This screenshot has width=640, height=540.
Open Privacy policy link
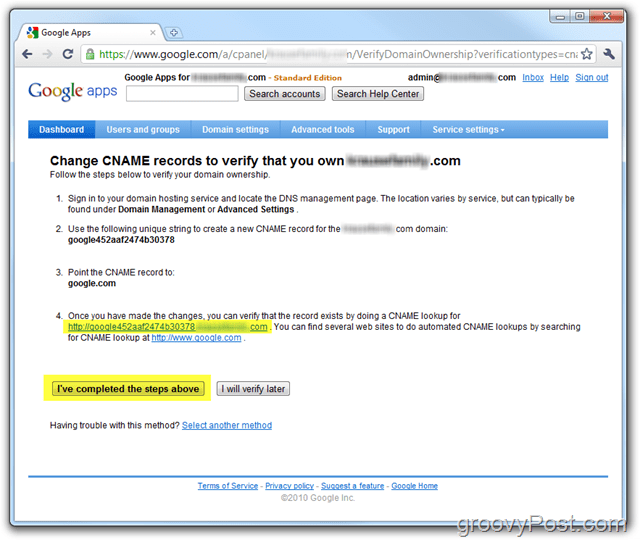pyautogui.click(x=289, y=486)
